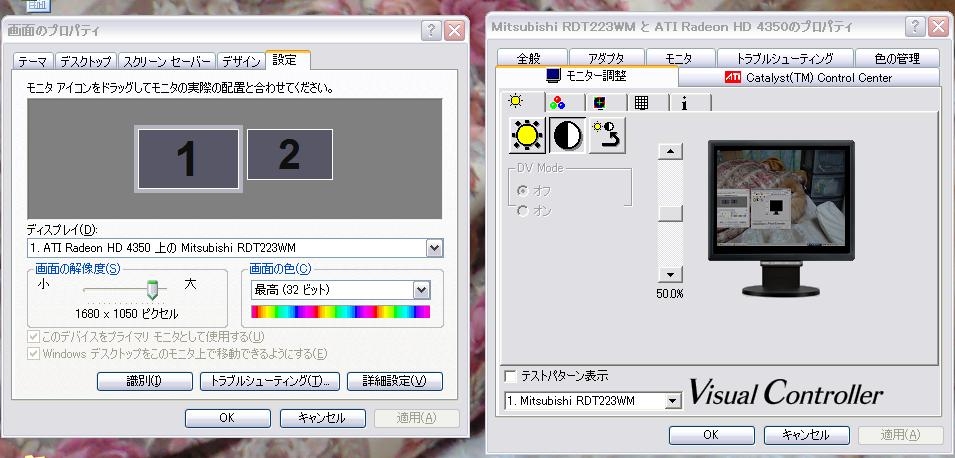The width and height of the screenshot is (955, 458).
Task: Click キャンセル in 画面のプロパティ window
Action: tap(322, 418)
